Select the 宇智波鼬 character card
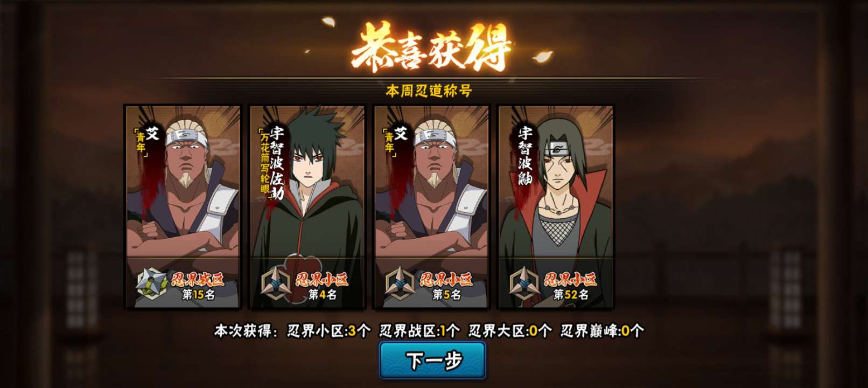Image resolution: width=868 pixels, height=388 pixels. pos(556,207)
